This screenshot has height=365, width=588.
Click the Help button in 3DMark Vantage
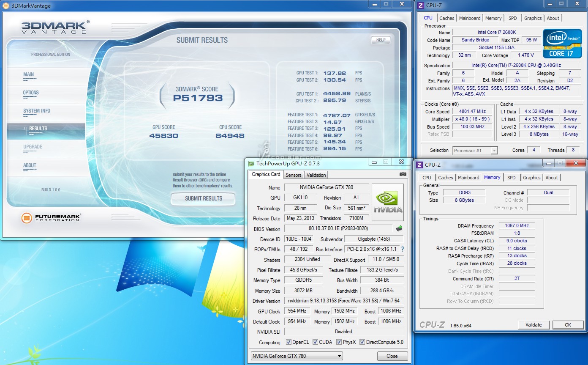(381, 40)
